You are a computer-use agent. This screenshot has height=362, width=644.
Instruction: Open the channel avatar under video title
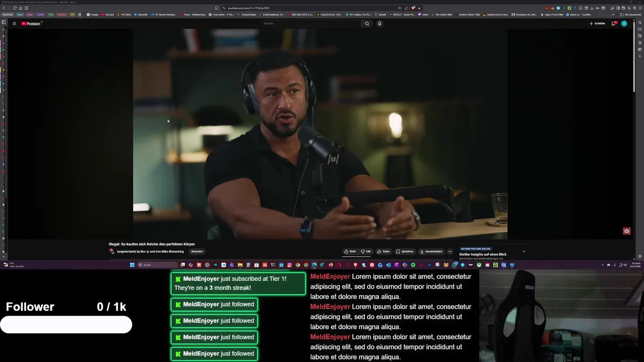112,251
